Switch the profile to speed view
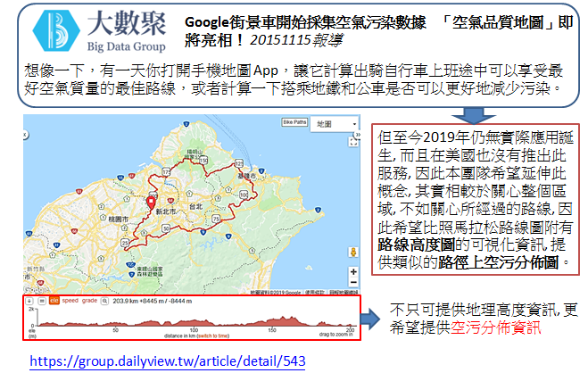Screen dimensions: 588x373 (70, 301)
